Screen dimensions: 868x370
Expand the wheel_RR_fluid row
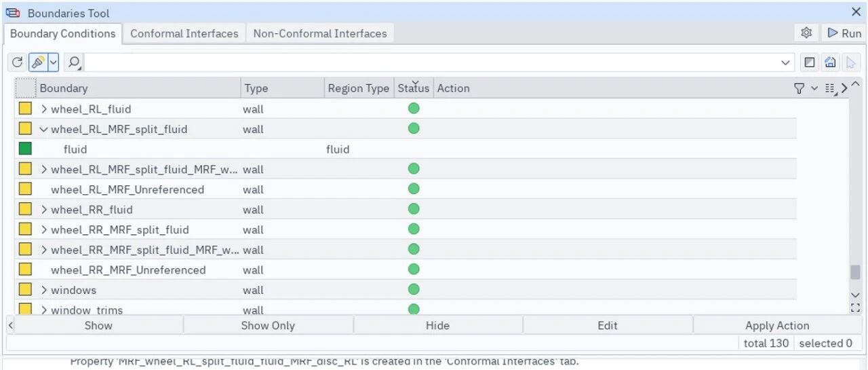tap(44, 209)
